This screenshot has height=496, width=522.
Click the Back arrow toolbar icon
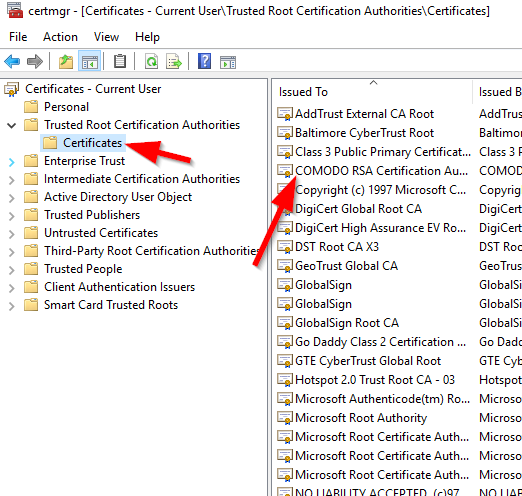(x=12, y=61)
